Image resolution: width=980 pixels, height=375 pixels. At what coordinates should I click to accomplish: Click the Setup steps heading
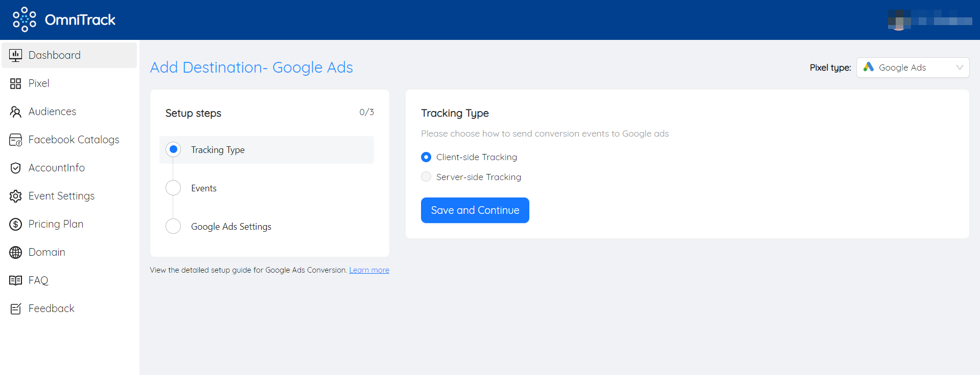click(x=193, y=113)
